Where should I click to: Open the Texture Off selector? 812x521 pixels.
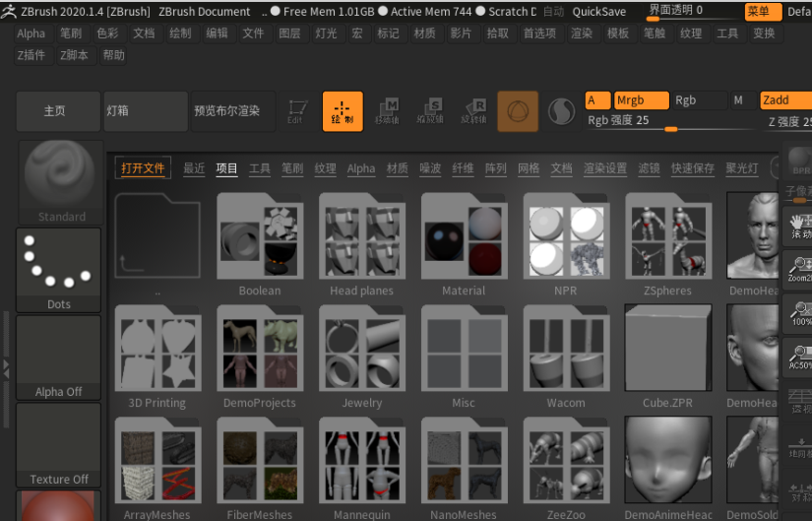[59, 445]
